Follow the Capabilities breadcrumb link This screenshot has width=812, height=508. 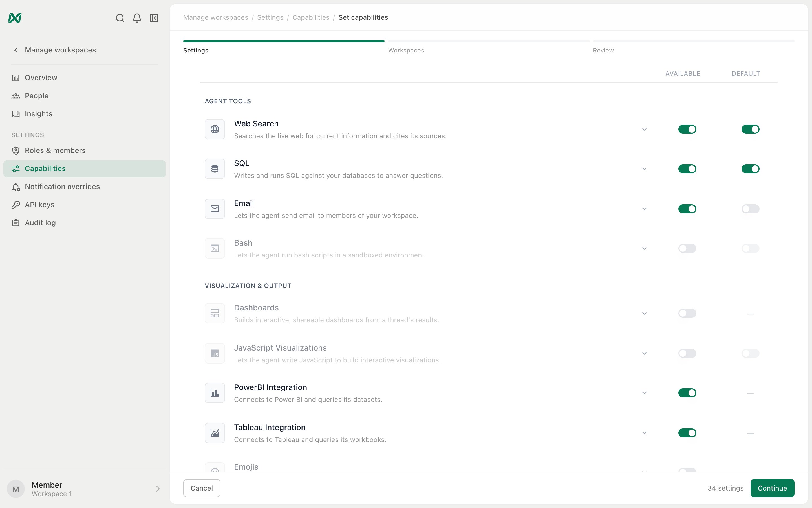point(311,17)
